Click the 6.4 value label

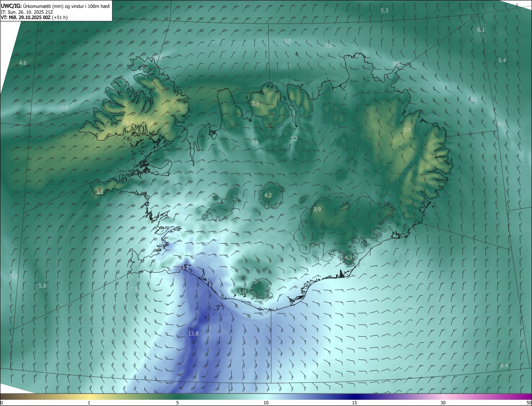[x=504, y=366]
